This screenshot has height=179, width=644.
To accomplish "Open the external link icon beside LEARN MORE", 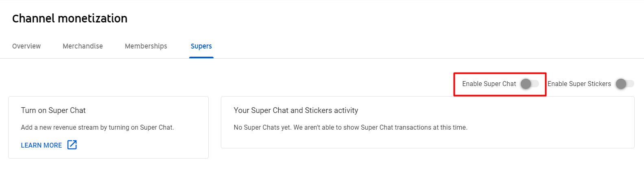I will [x=72, y=145].
